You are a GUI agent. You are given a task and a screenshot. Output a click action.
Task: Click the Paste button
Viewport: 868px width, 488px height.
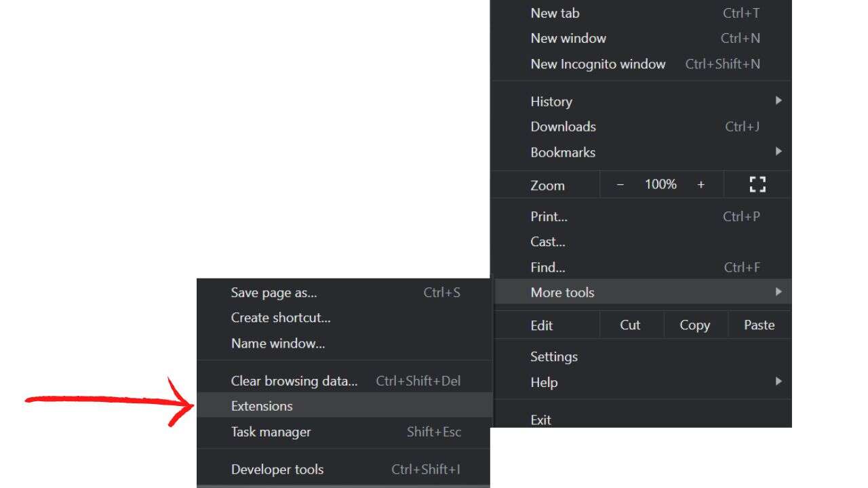(x=758, y=325)
